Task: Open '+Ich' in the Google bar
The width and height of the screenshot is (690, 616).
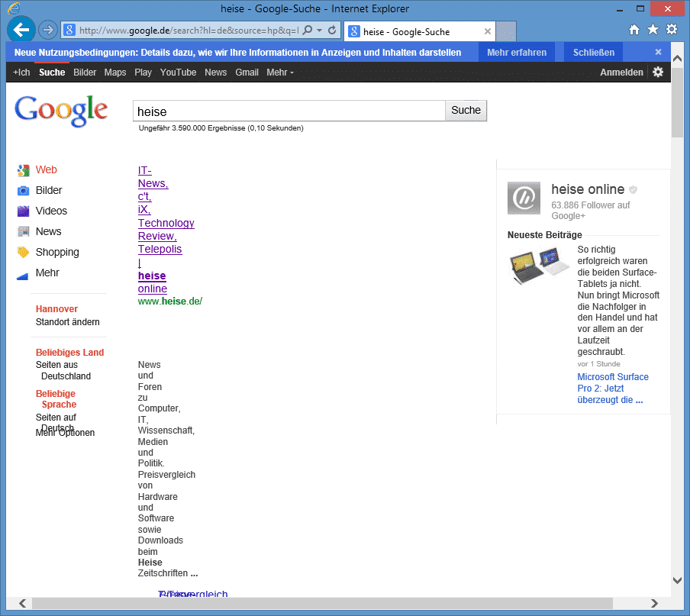Action: pyautogui.click(x=21, y=73)
